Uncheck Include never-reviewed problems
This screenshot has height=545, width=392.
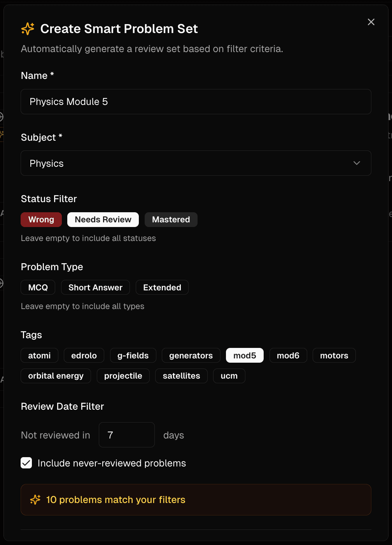(26, 463)
